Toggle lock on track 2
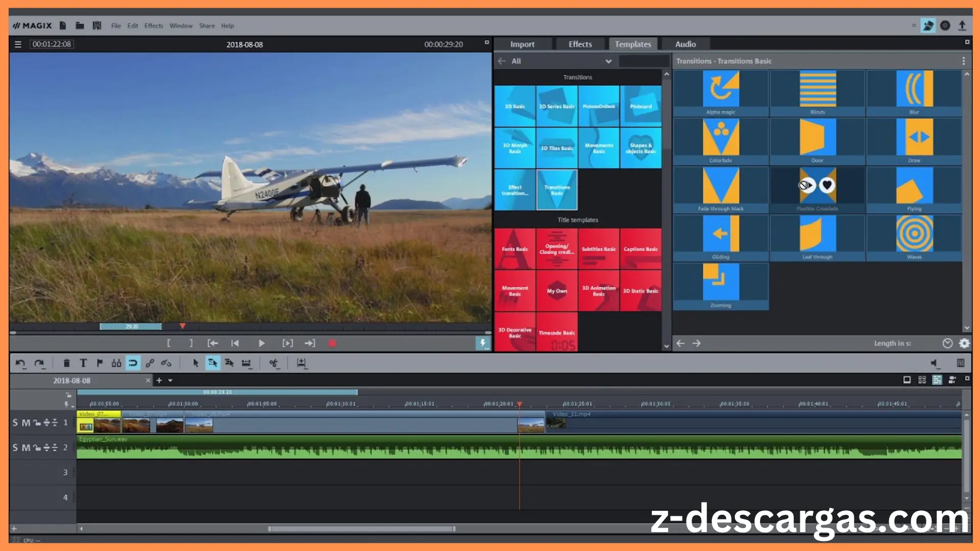 (x=37, y=447)
